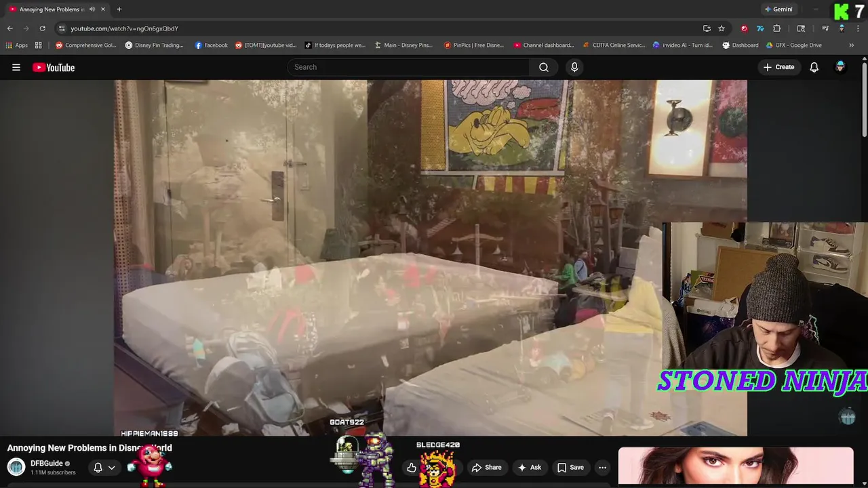This screenshot has height=488, width=868.
Task: Open the Channel dashboard bookmark
Action: (544, 45)
